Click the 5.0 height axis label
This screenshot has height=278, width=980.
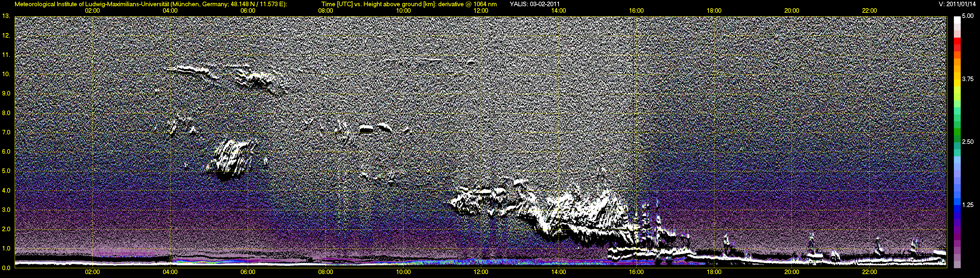6,171
